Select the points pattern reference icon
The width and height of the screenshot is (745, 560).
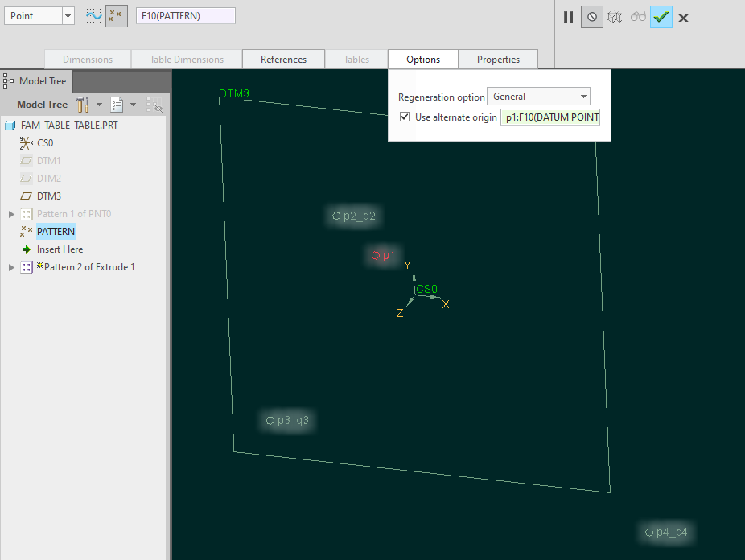click(116, 15)
